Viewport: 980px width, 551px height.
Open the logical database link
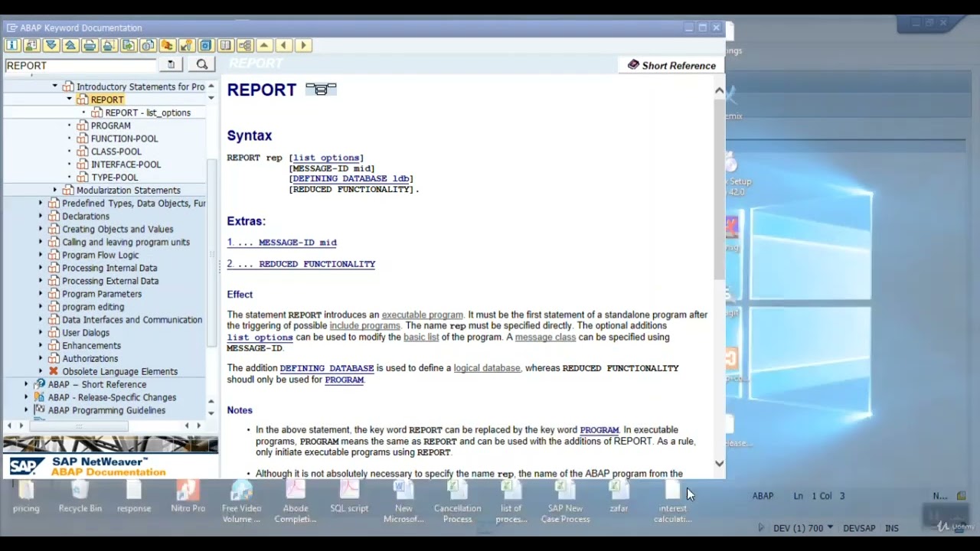[487, 368]
